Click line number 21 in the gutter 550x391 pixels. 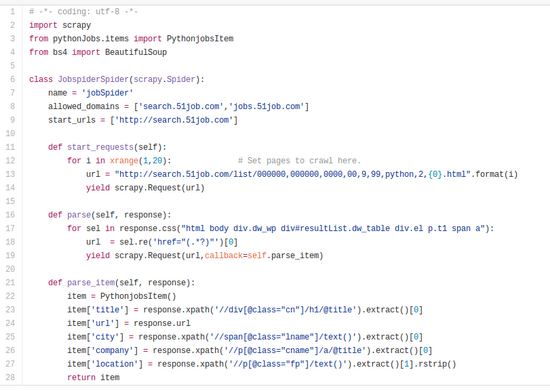(x=11, y=282)
